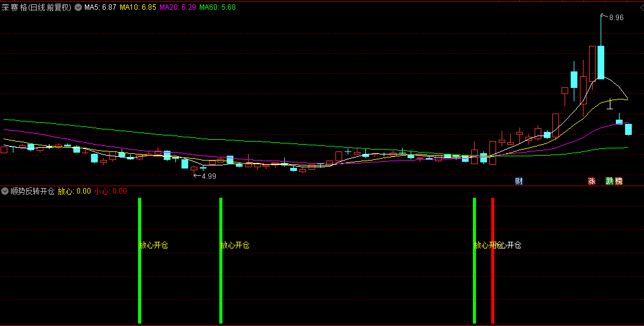Select the second green 放心开仓 signal bar
Screen dimensions: 644x326
[221, 260]
